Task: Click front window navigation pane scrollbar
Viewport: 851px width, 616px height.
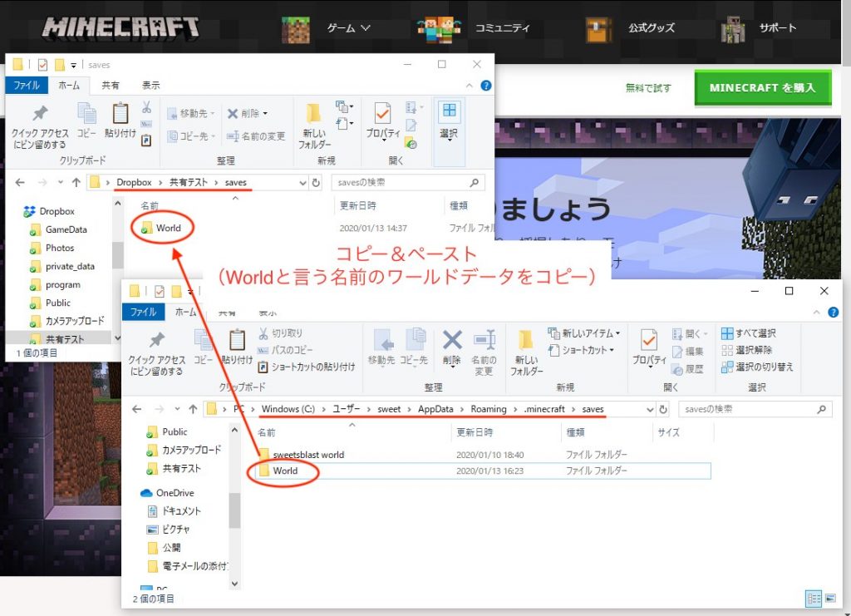Action: [234, 510]
